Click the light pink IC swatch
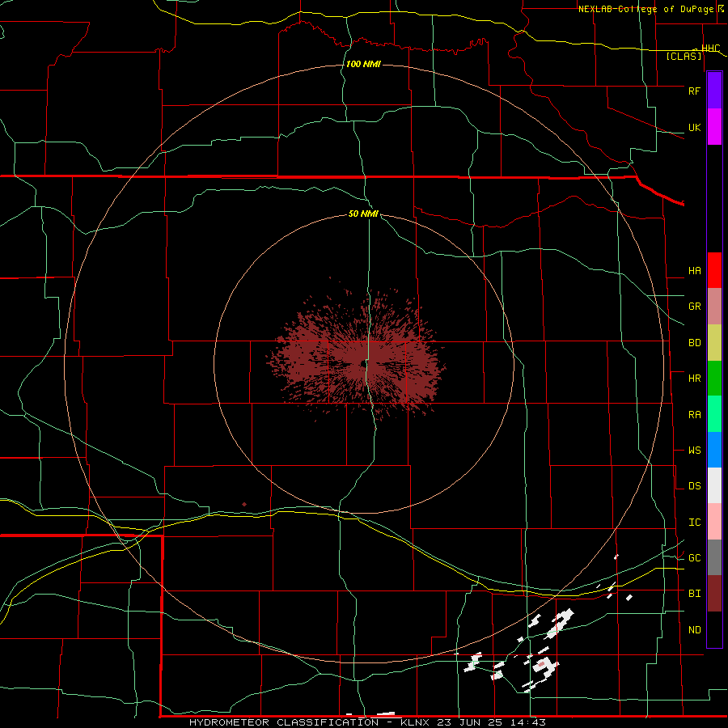728x728 pixels. 714,522
